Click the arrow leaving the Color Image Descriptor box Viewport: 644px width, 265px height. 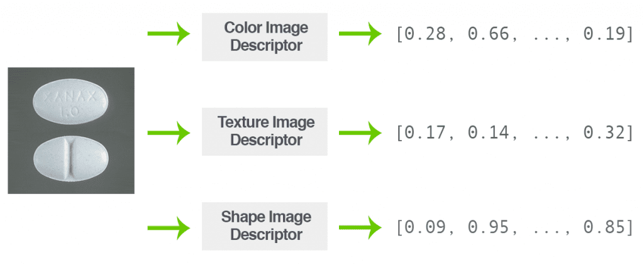click(x=360, y=34)
